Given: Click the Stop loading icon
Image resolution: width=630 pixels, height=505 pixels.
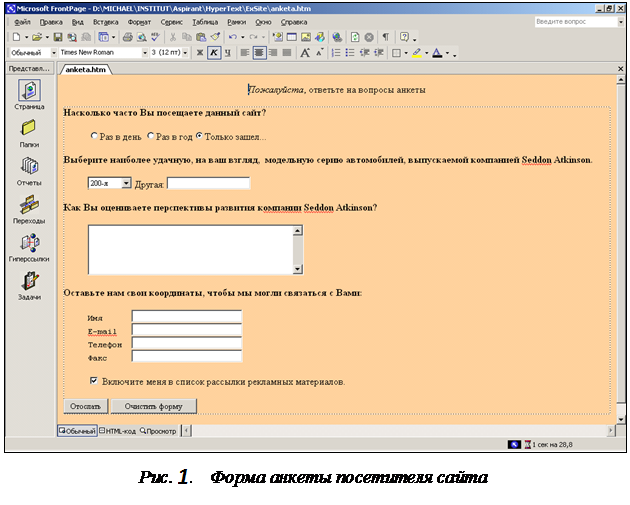Looking at the screenshot, I should [369, 37].
